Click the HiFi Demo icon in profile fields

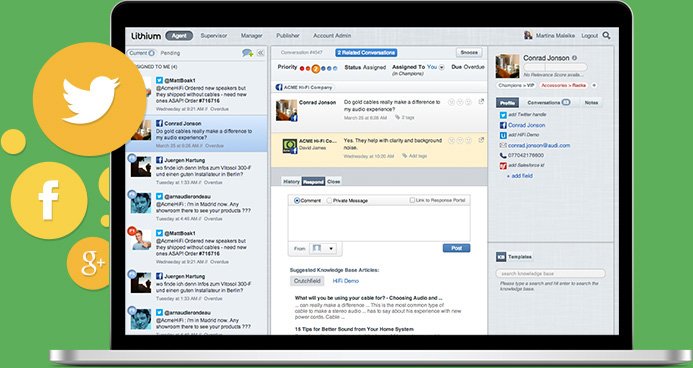point(503,135)
